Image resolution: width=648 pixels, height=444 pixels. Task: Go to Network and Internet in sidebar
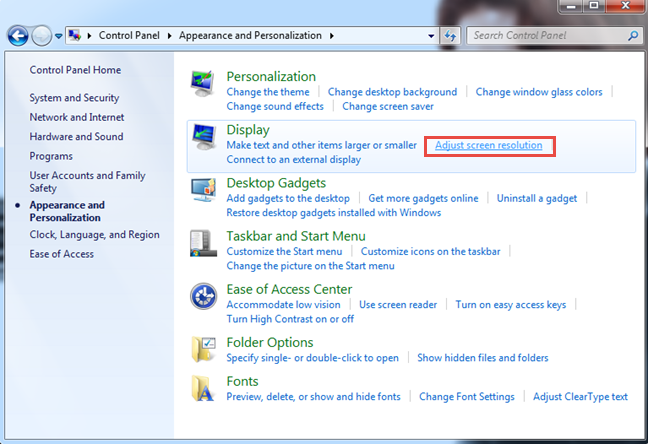[x=76, y=117]
